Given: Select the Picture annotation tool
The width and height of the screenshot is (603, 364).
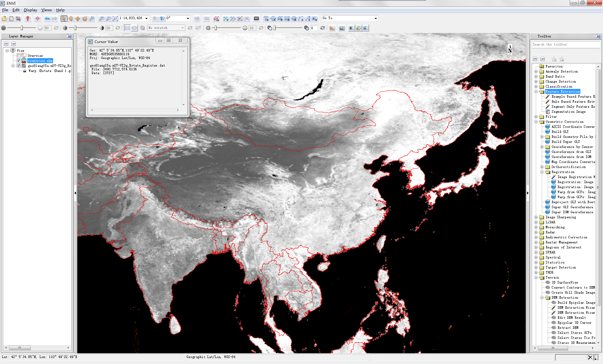Looking at the screenshot, I should click(315, 19).
